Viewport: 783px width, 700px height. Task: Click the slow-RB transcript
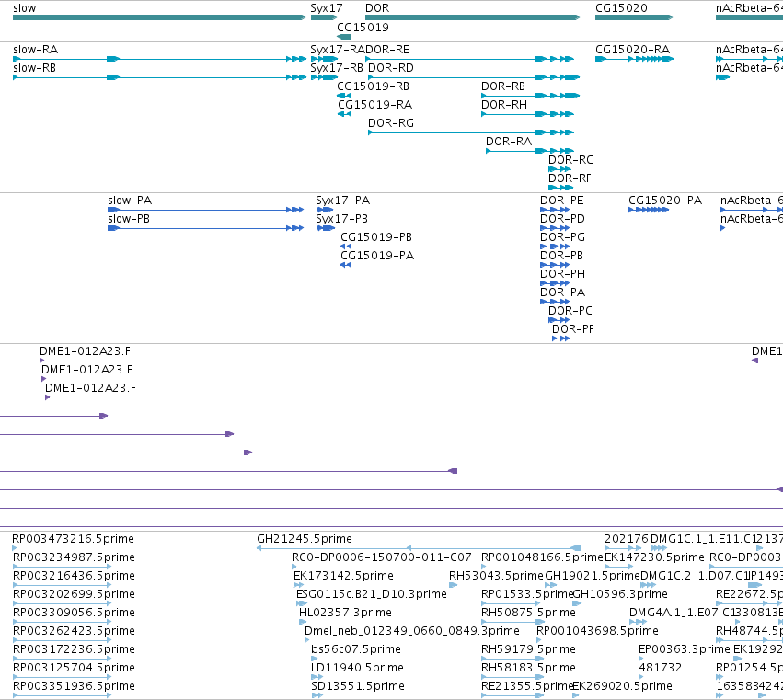[159, 77]
